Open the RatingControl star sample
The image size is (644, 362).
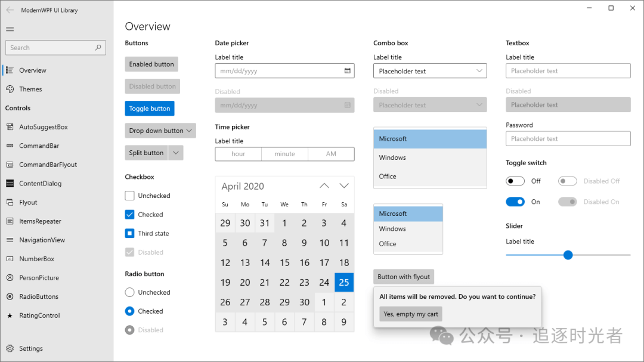tap(10, 315)
